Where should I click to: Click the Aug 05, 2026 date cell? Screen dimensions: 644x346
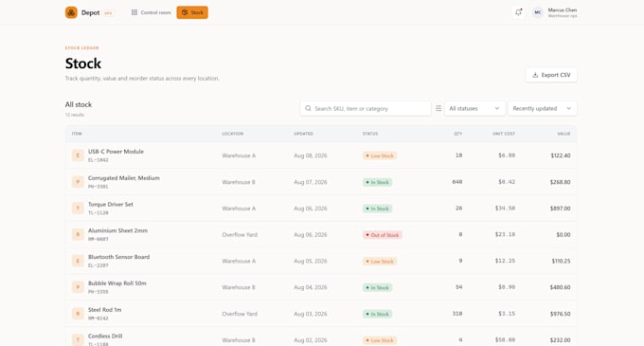coord(311,261)
